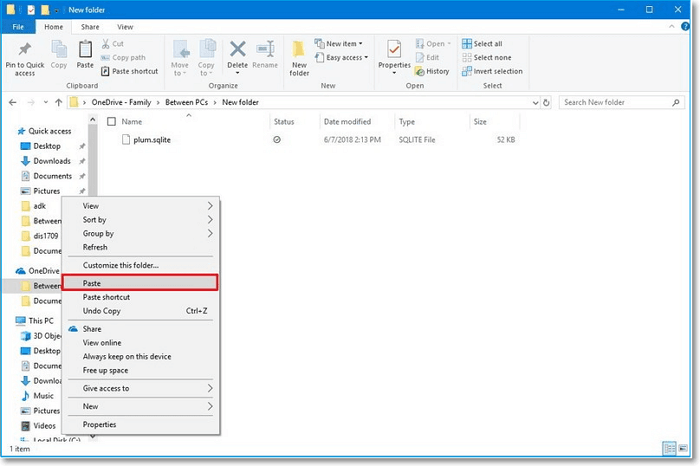
Task: Switch to the View ribbon tab
Action: [125, 26]
